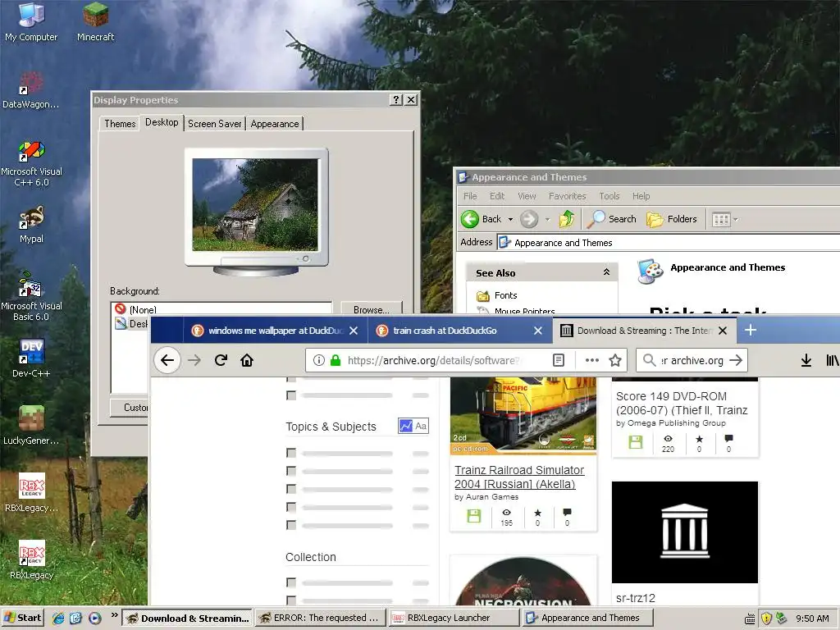
Task: Click Back in Appearance and Themes window
Action: (481, 219)
